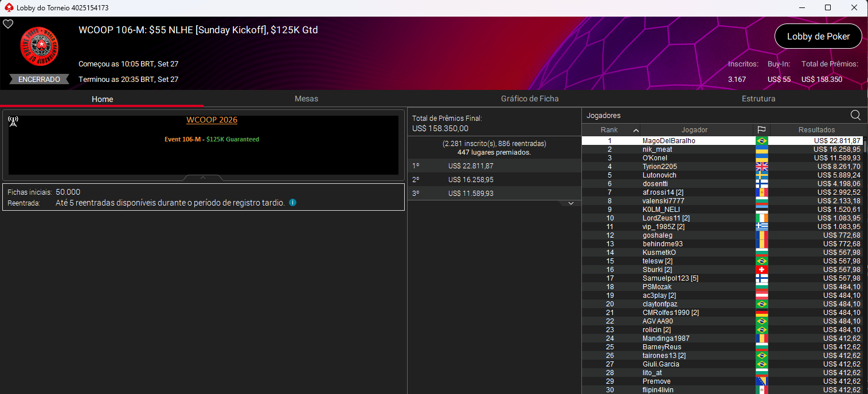Viewport: 868px width, 394px height.
Task: Click the Lobby de Poker button
Action: point(818,36)
